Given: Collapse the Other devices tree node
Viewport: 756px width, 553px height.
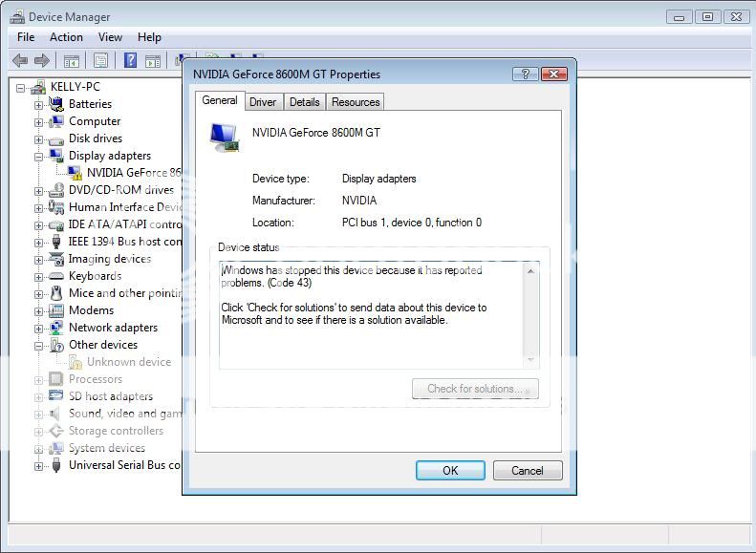Looking at the screenshot, I should [39, 345].
